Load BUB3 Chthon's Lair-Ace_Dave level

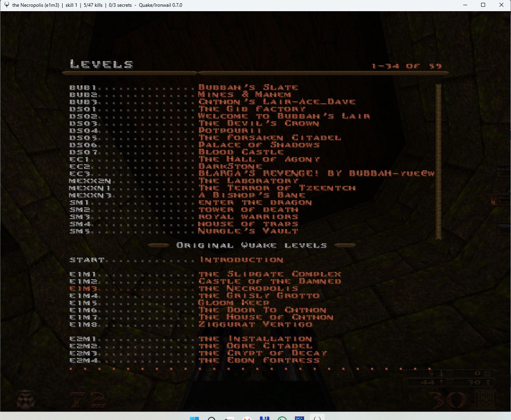(x=212, y=102)
